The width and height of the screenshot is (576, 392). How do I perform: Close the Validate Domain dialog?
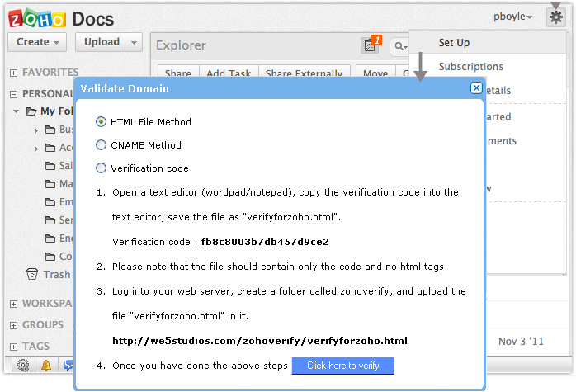pyautogui.click(x=476, y=87)
